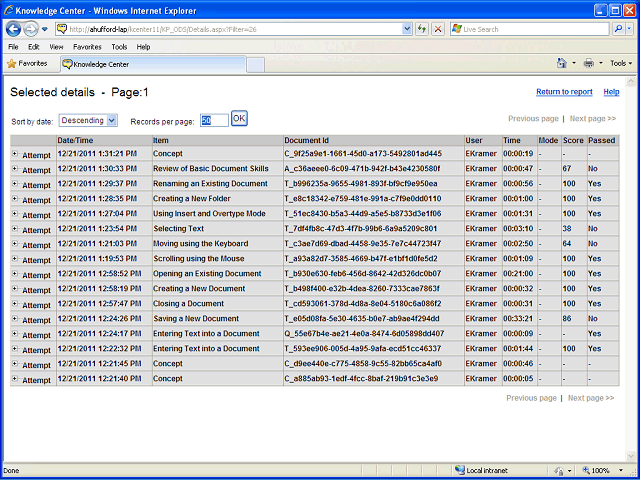Expand Attempt for Selecting Text
This screenshot has width=640, height=480.
15,229
